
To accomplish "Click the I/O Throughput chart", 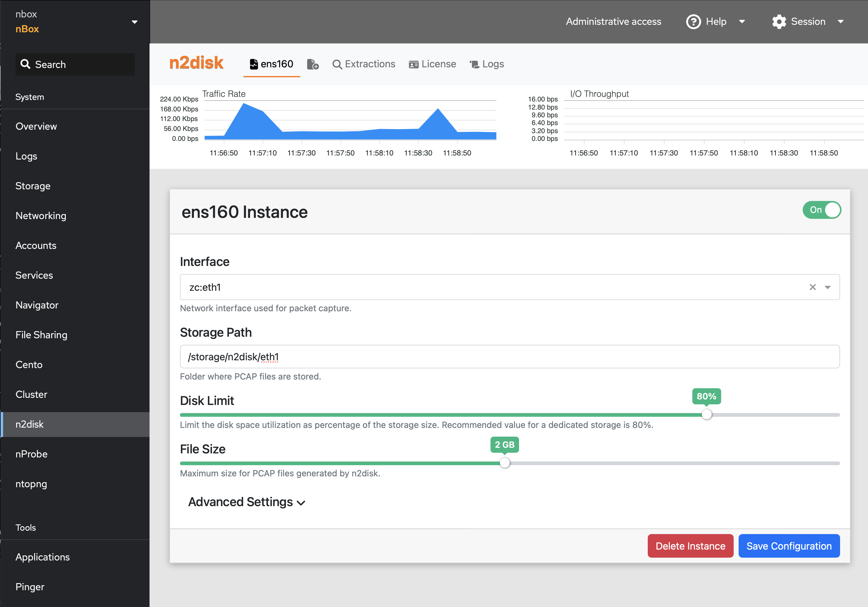I will point(714,121).
